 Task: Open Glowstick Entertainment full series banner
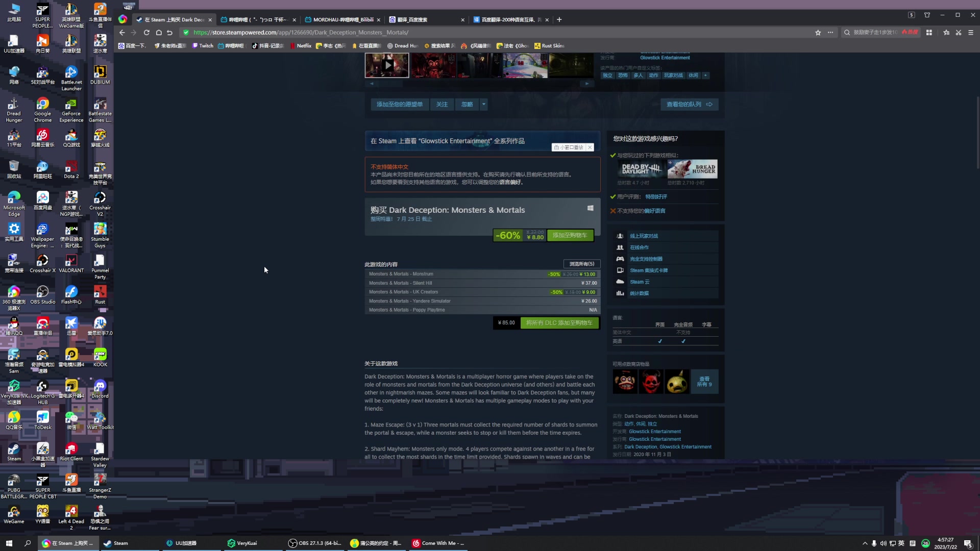click(x=482, y=141)
